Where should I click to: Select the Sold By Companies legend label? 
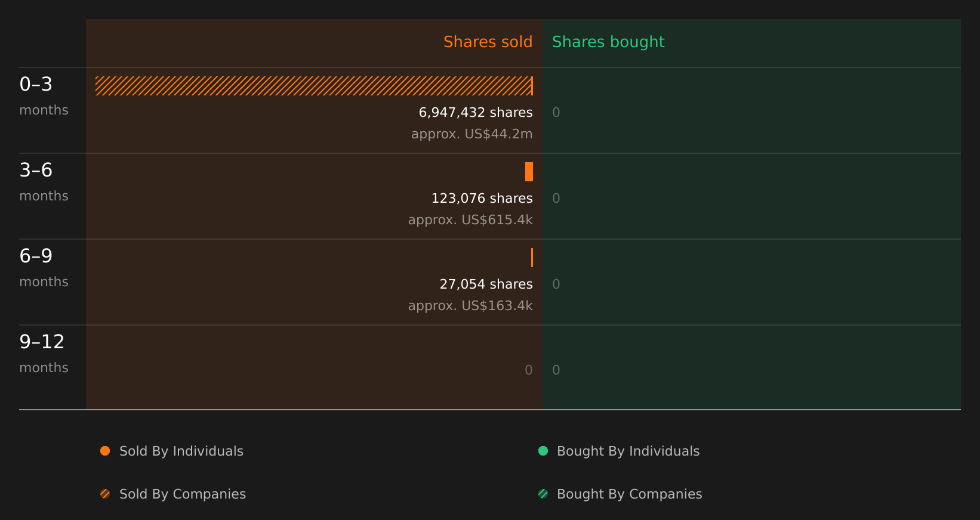(183, 494)
